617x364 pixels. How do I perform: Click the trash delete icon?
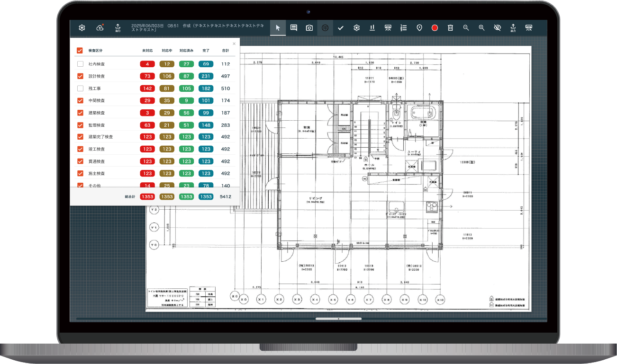(451, 28)
